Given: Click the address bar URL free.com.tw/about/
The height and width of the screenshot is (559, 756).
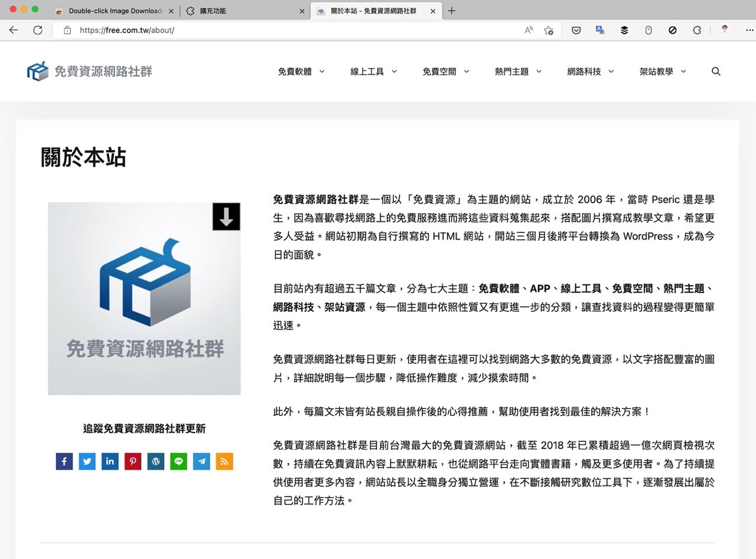Looking at the screenshot, I should point(126,30).
